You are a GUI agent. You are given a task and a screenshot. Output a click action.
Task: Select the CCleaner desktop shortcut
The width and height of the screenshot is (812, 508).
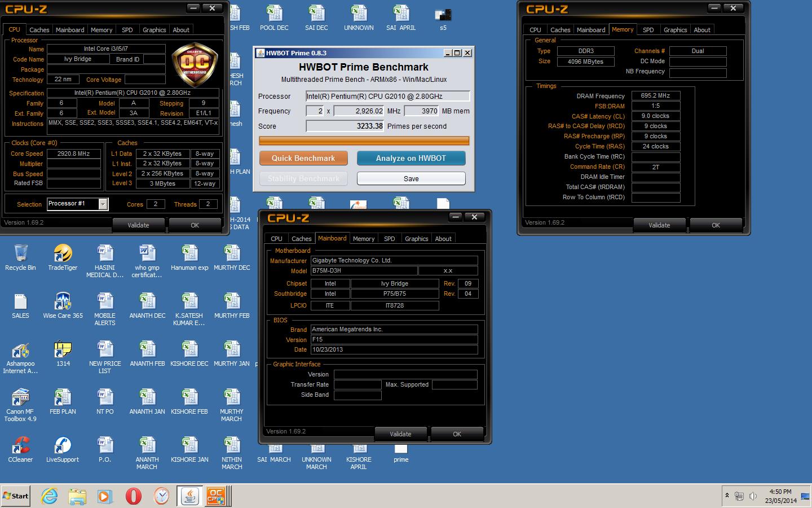(20, 449)
